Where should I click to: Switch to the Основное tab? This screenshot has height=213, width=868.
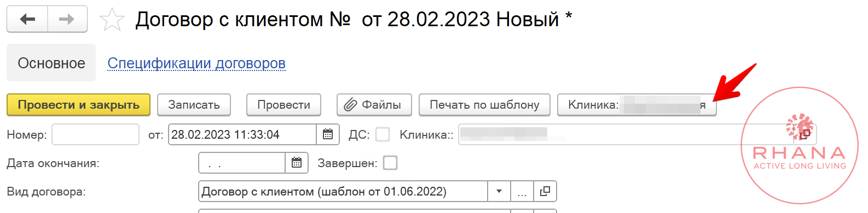click(x=51, y=63)
